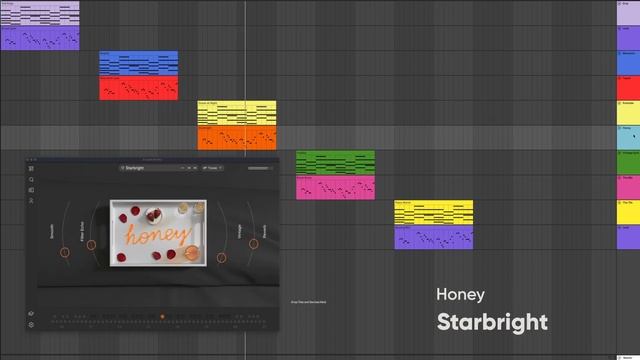Select the lavender track header
Image resolution: width=640 pixels, height=360 pixels.
coord(628,13)
